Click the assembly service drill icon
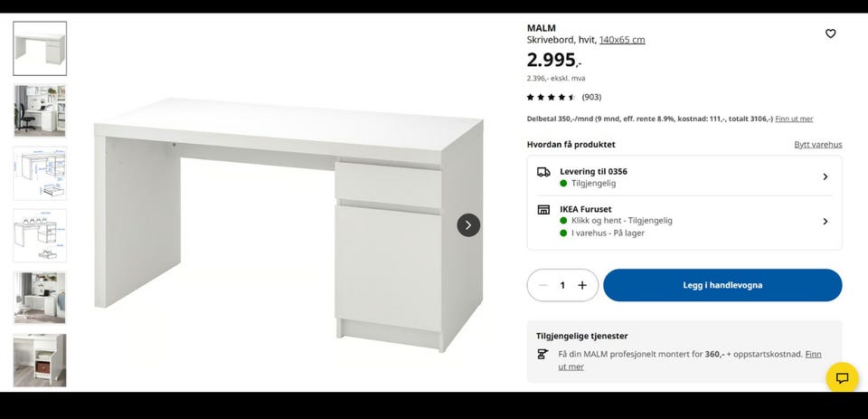Screen dimensions: 868x419 click(x=543, y=354)
